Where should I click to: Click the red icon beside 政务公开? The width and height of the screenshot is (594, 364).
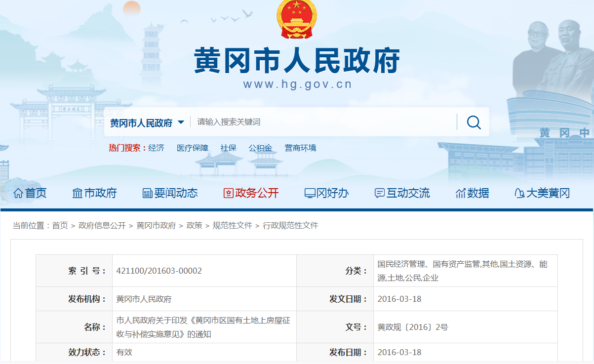tap(228, 193)
